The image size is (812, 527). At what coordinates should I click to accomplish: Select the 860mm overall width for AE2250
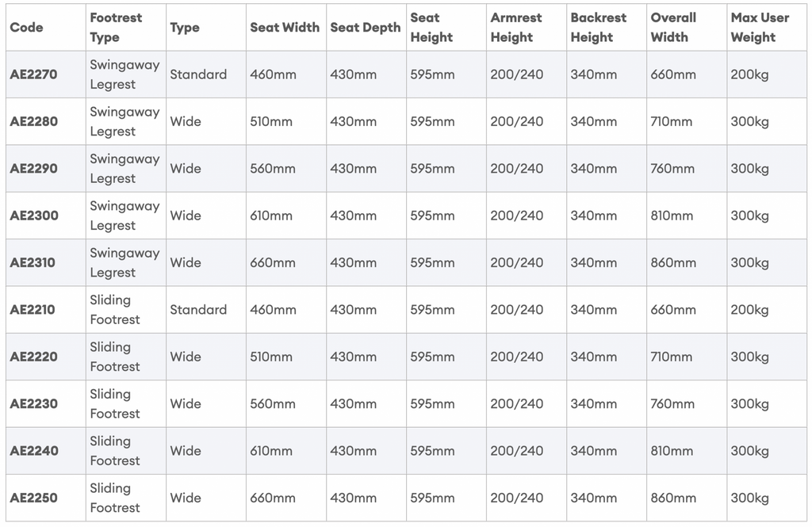pos(673,498)
